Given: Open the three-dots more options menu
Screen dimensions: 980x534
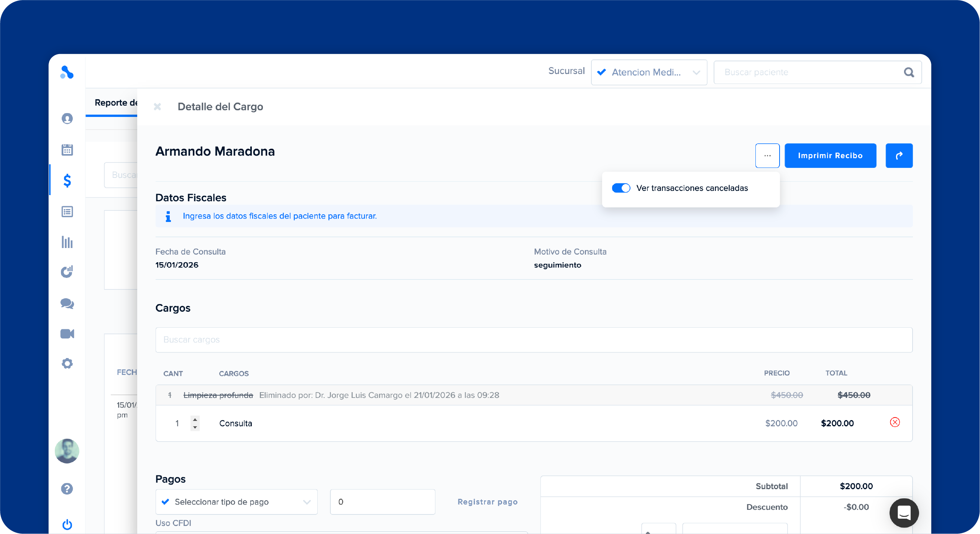Looking at the screenshot, I should pyautogui.click(x=767, y=156).
